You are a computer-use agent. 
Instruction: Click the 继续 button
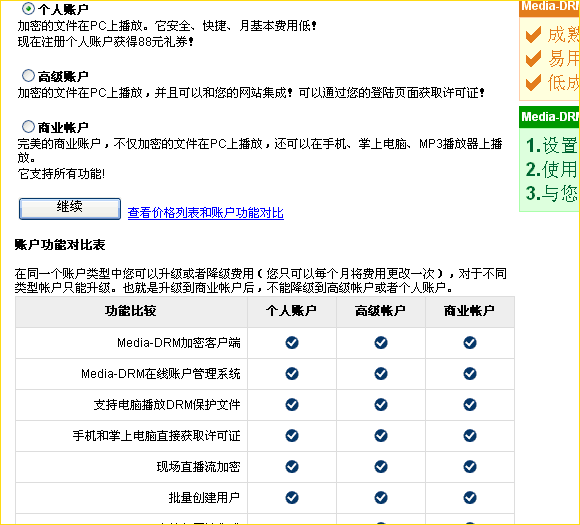coord(70,209)
